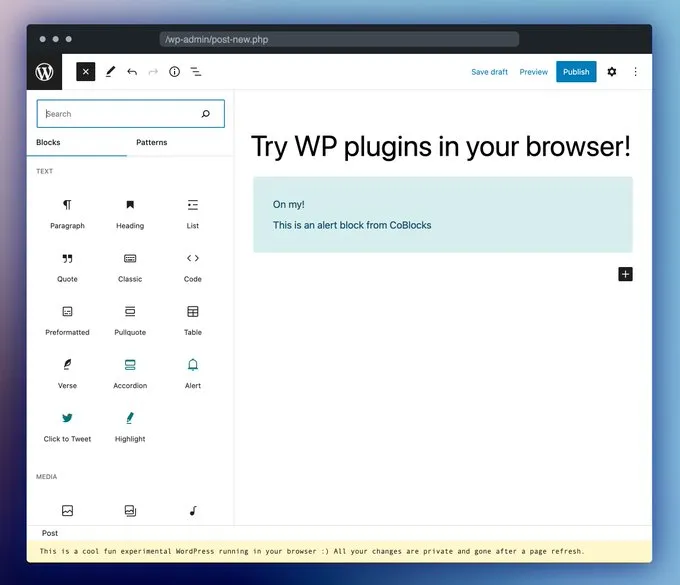Insert a List block

tap(193, 213)
